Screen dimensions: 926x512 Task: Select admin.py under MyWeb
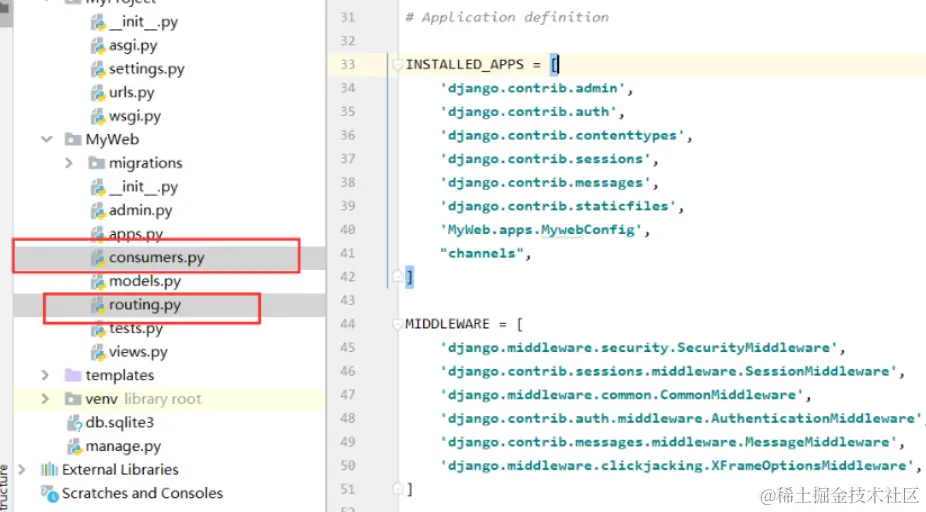point(141,210)
